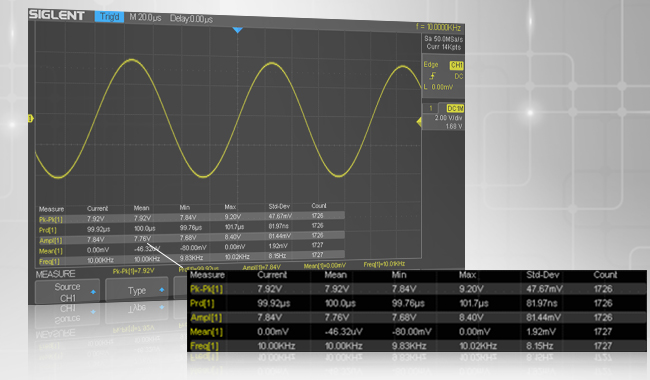Click the yellow trigger level arrow

click(x=419, y=122)
